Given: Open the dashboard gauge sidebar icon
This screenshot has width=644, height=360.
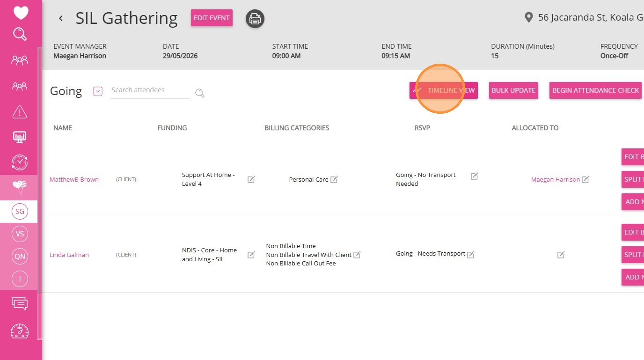Looking at the screenshot, I should [20, 331].
